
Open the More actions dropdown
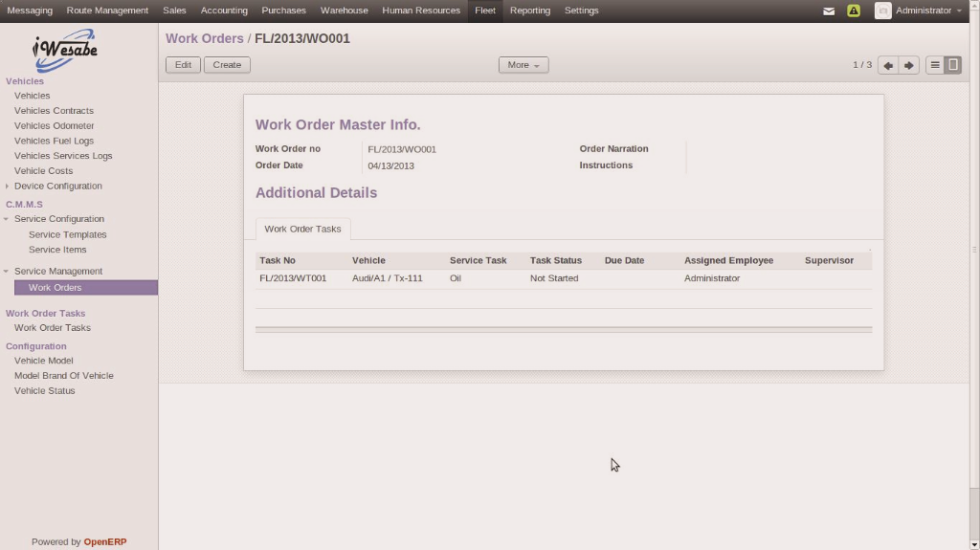coord(523,65)
